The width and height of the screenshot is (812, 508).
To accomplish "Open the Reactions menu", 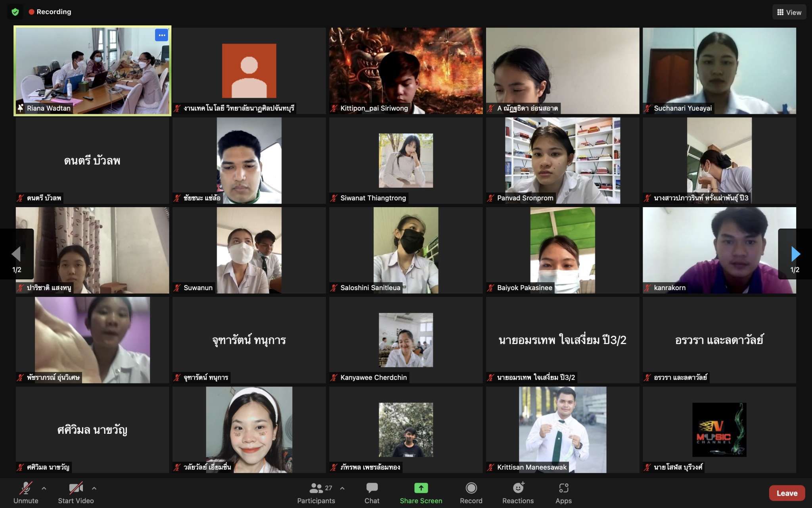I will [x=518, y=493].
